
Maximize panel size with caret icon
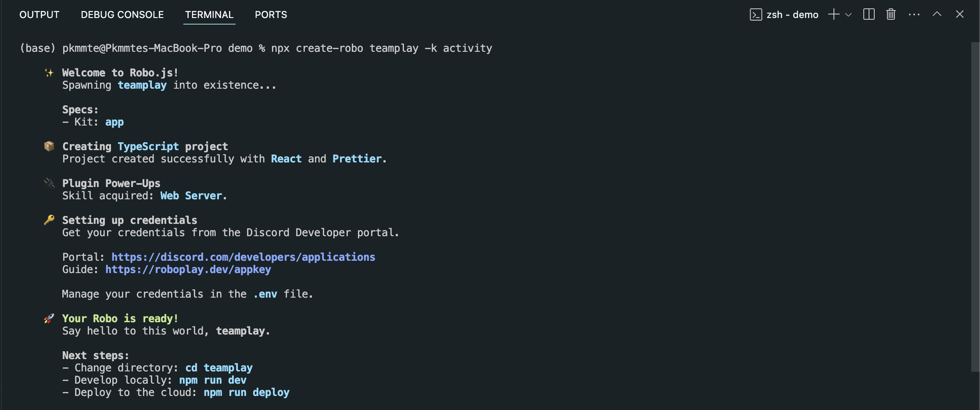(937, 14)
